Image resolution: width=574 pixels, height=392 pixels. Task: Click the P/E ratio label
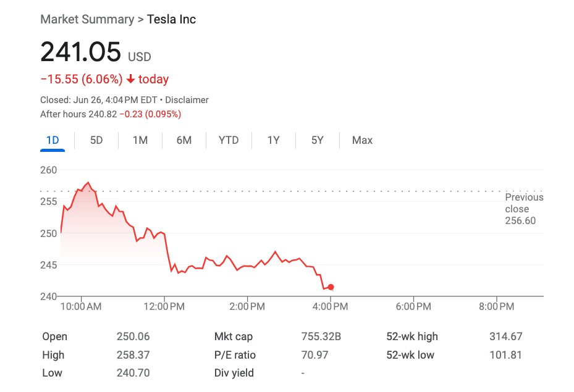pos(235,355)
